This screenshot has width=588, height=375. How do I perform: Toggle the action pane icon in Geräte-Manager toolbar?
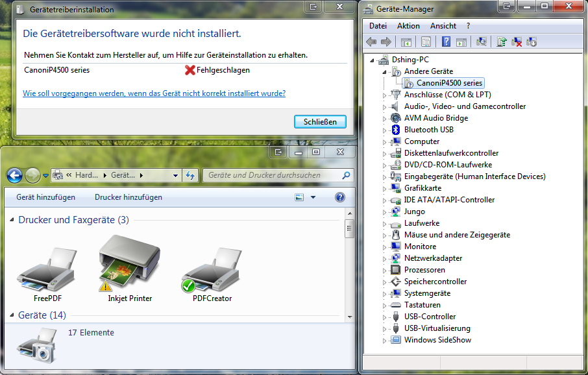point(461,42)
